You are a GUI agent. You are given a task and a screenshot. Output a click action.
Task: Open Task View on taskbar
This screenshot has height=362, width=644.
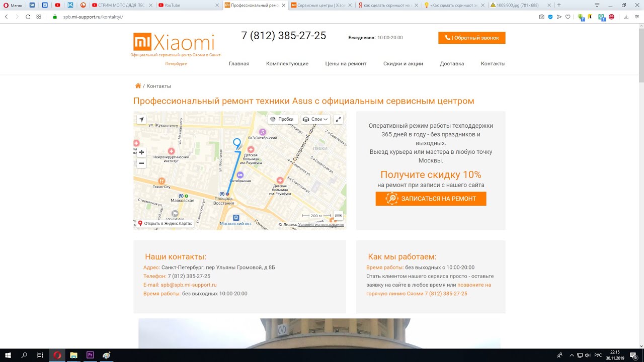click(40, 355)
